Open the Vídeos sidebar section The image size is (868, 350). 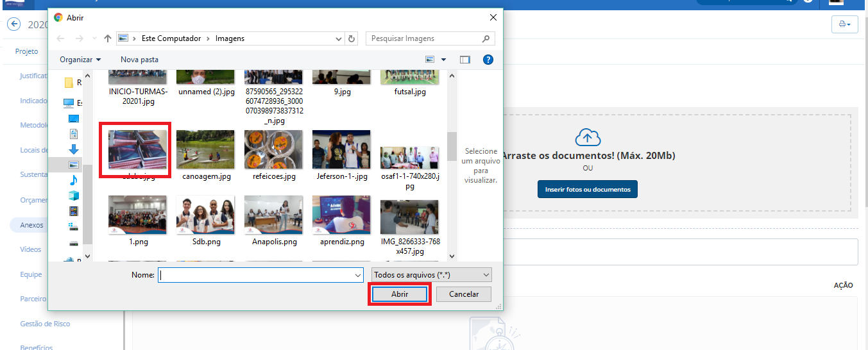[x=31, y=249]
